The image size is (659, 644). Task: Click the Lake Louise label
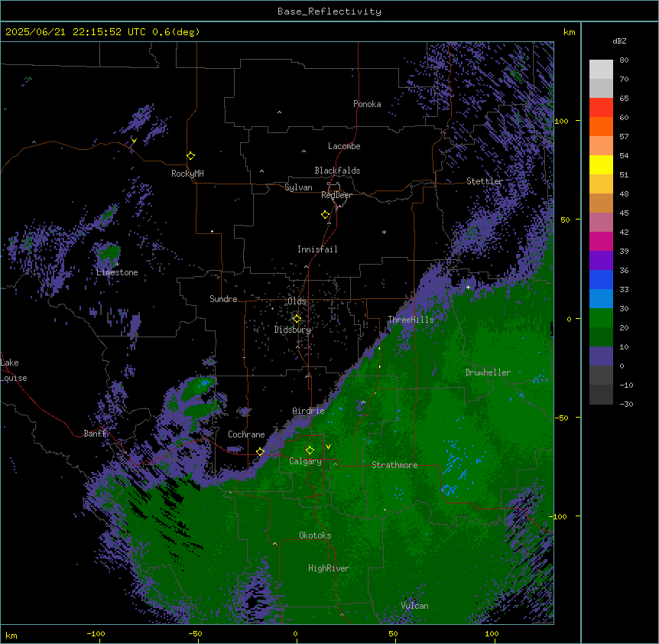tap(14, 370)
